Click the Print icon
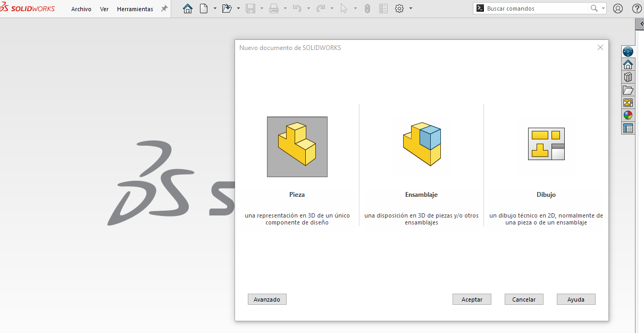This screenshot has width=644, height=333. (x=274, y=9)
